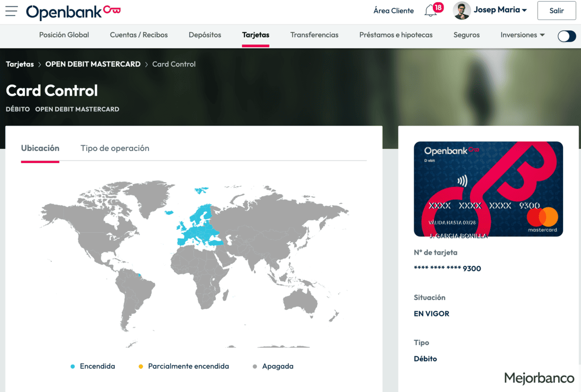Expand the Inversiones dropdown

click(x=522, y=35)
